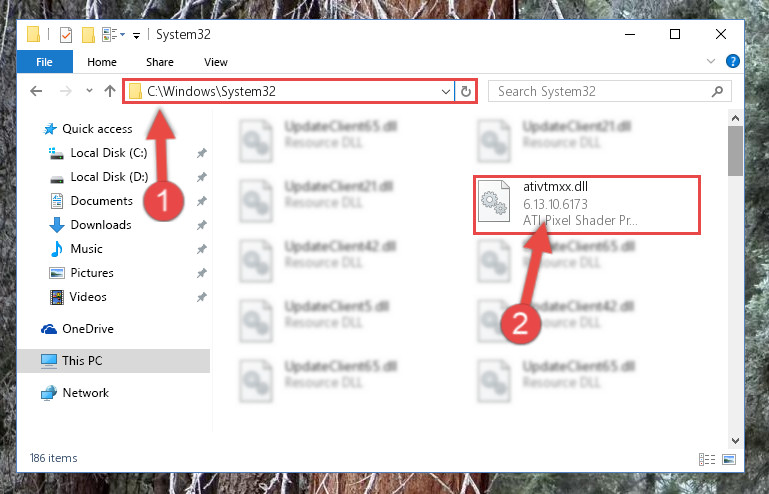Open the Explorer Help question mark
This screenshot has height=494, width=769.
[732, 61]
